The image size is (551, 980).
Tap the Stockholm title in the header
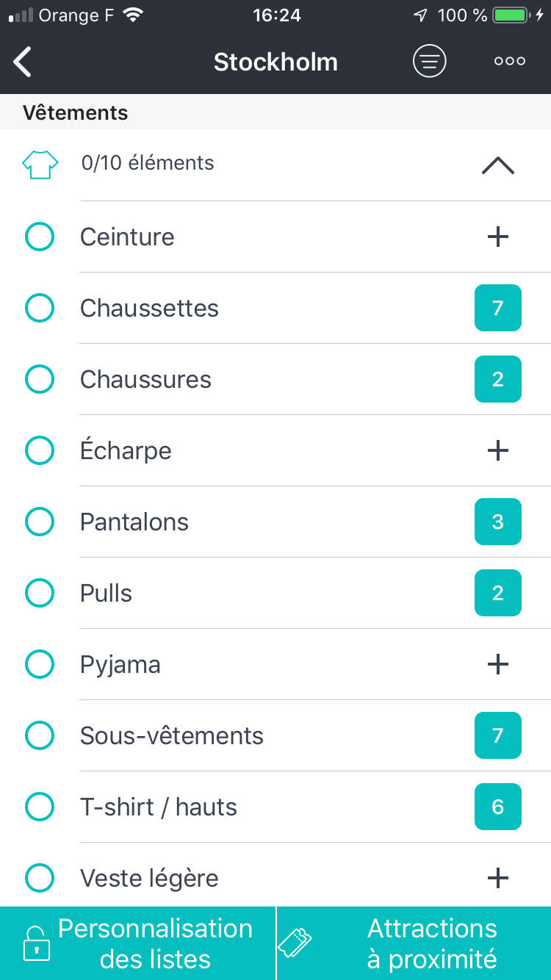275,62
